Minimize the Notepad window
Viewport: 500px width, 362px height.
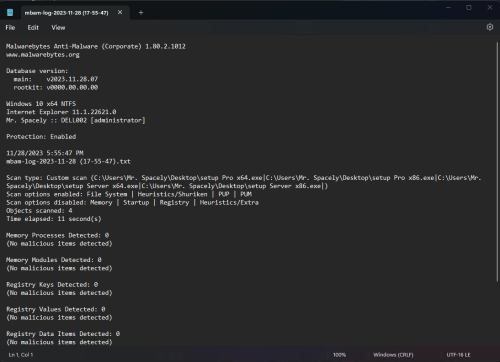tap(448, 7)
